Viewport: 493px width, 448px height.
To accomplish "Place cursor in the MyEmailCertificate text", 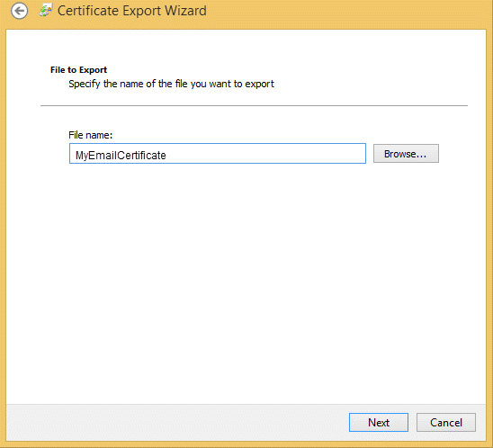I will point(121,156).
